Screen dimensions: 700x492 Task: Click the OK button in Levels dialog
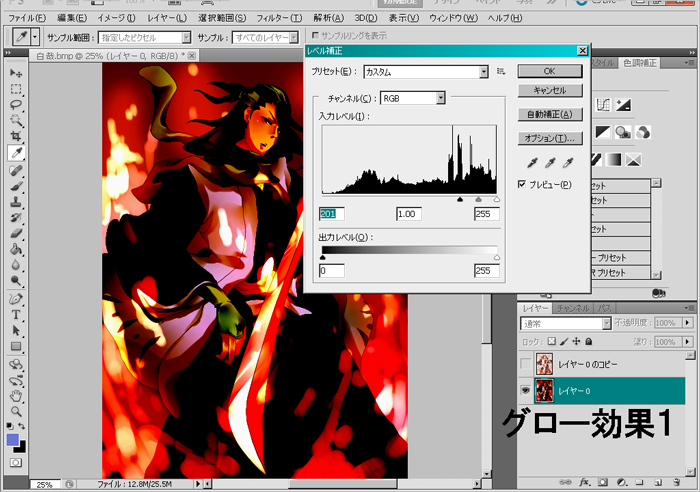pos(549,72)
